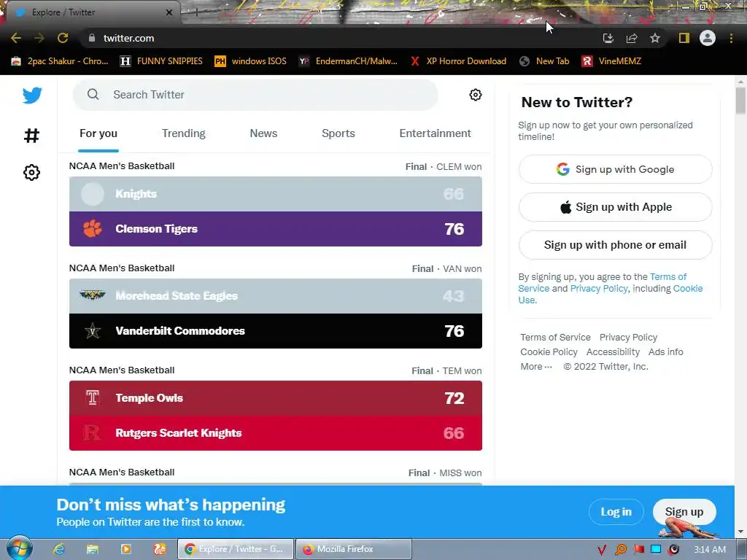The width and height of the screenshot is (747, 560).
Task: Go back with browser back arrow
Action: click(x=16, y=38)
